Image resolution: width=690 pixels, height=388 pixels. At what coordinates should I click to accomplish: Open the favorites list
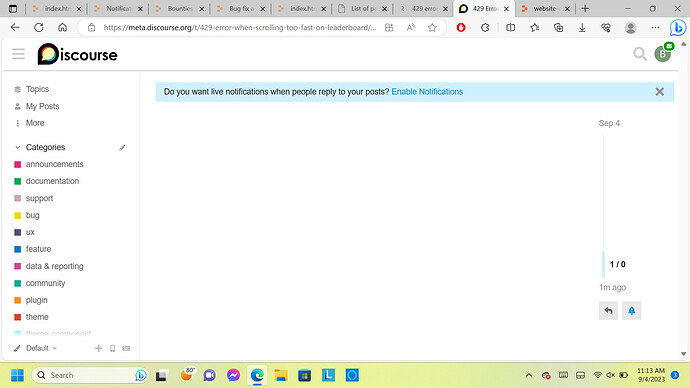(x=534, y=27)
